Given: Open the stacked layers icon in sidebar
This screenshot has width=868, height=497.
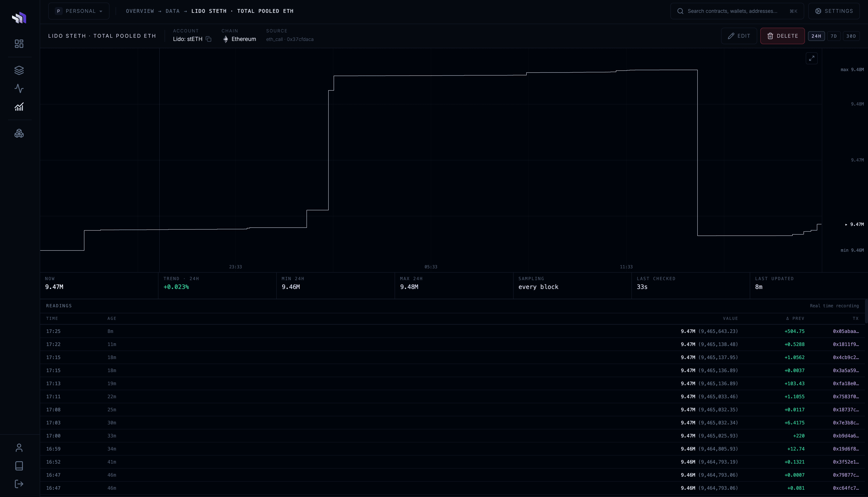Looking at the screenshot, I should tap(19, 70).
